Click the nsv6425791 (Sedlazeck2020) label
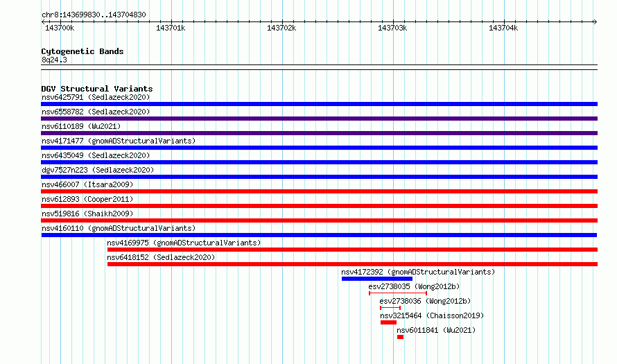 [96, 97]
